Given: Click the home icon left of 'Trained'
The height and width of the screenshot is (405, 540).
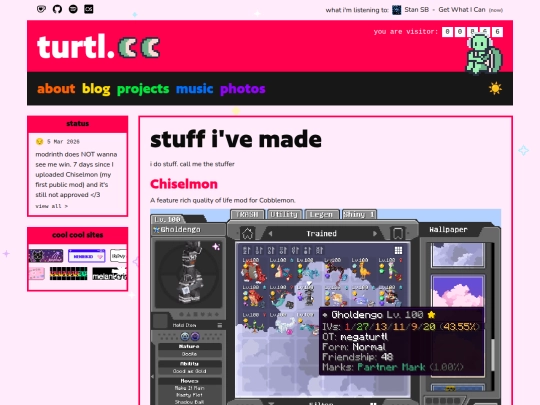Looking at the screenshot, I should (247, 233).
